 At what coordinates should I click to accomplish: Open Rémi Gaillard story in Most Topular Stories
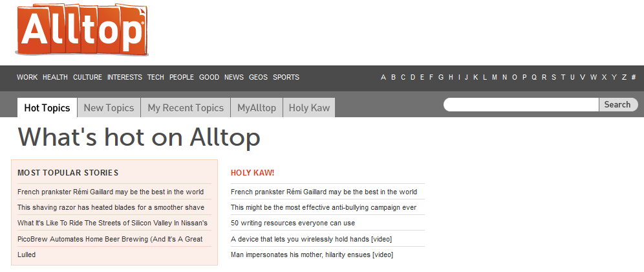click(x=111, y=192)
